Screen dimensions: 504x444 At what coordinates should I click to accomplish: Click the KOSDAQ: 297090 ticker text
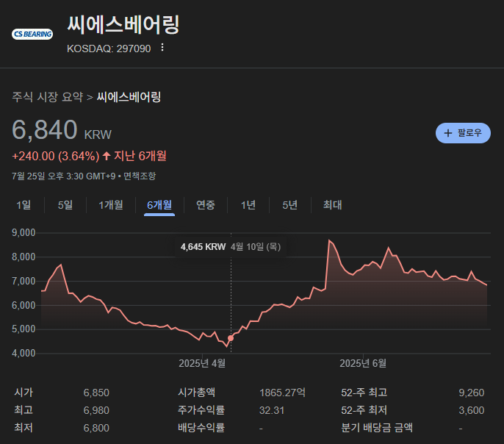tap(109, 49)
